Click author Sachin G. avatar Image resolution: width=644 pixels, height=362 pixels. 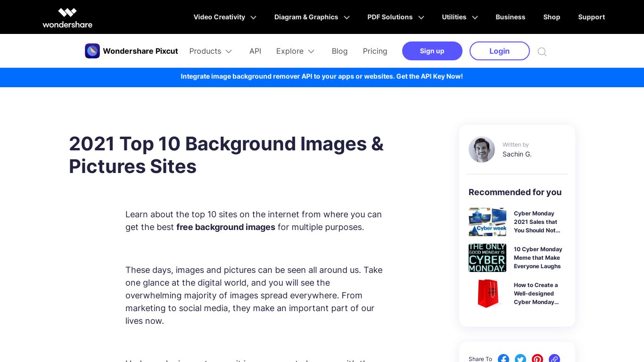pyautogui.click(x=482, y=149)
